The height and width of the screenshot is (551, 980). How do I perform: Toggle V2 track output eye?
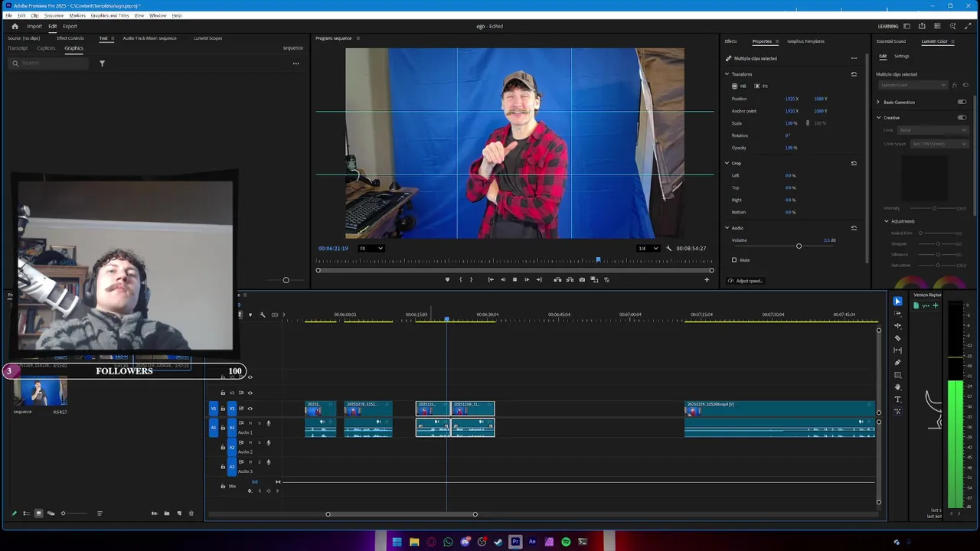tap(250, 393)
